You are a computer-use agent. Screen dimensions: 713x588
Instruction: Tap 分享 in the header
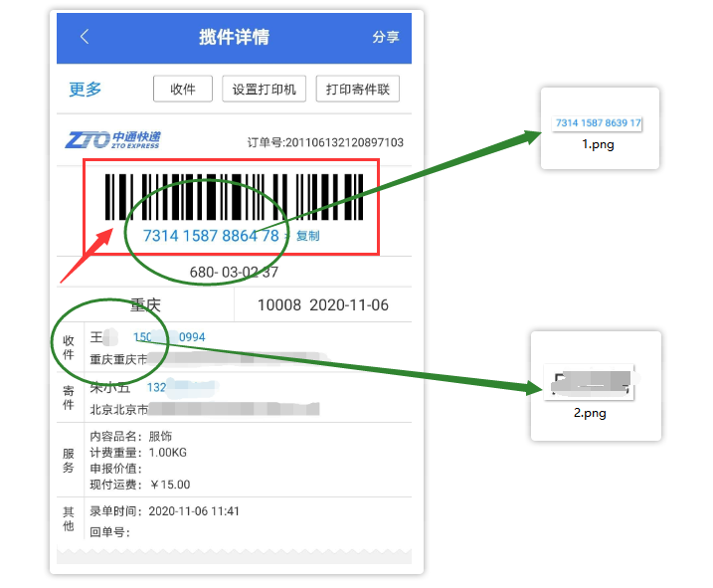pos(386,37)
